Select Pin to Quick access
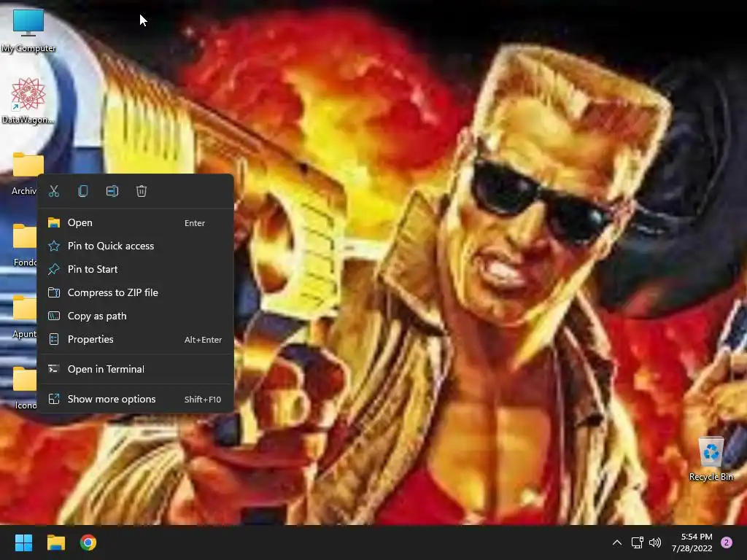This screenshot has height=560, width=747. (135, 246)
